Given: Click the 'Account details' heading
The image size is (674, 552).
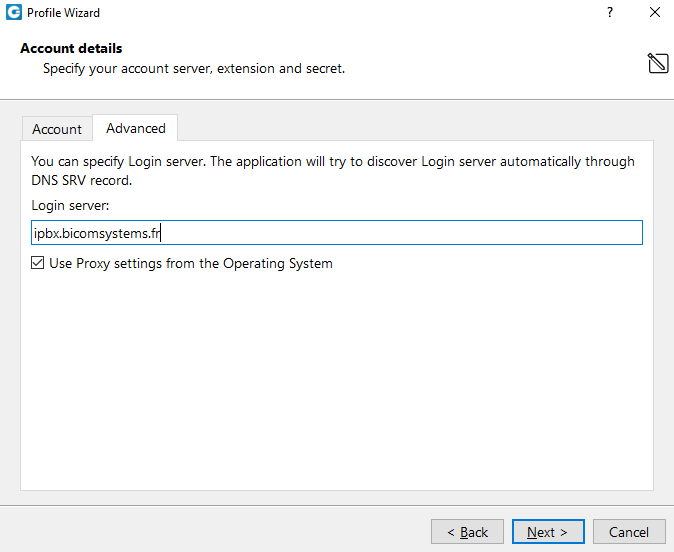Looking at the screenshot, I should click(x=71, y=48).
